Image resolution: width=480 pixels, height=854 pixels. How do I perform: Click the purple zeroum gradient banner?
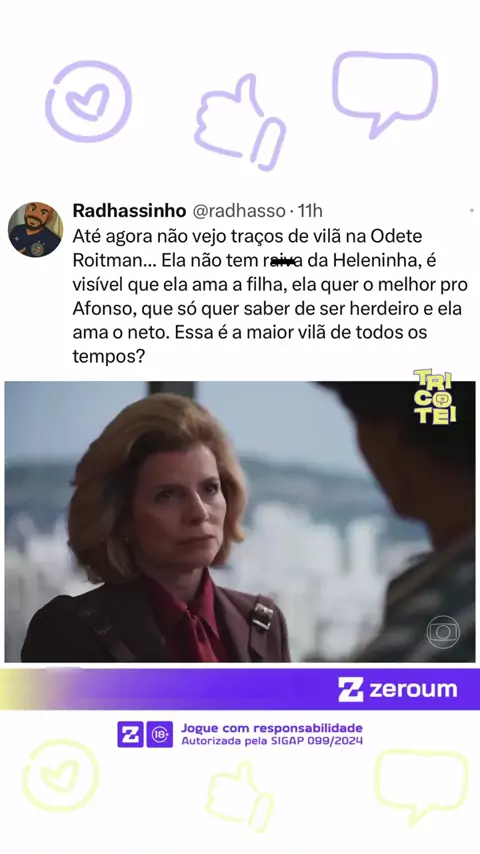coord(240,690)
